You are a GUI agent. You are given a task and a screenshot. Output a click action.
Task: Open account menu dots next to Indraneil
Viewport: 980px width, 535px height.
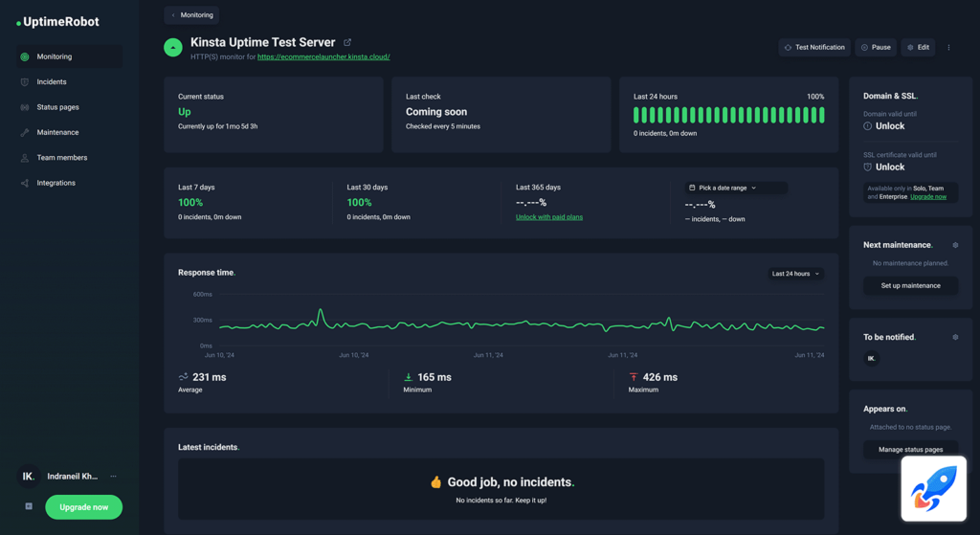click(x=113, y=477)
